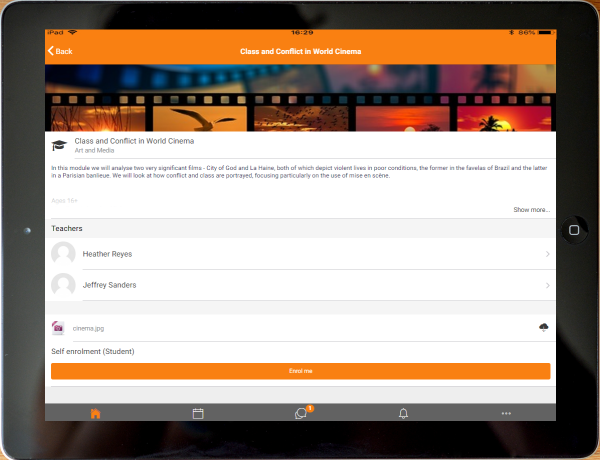Tap the Back arrow in header
This screenshot has height=460, width=600.
pos(58,51)
